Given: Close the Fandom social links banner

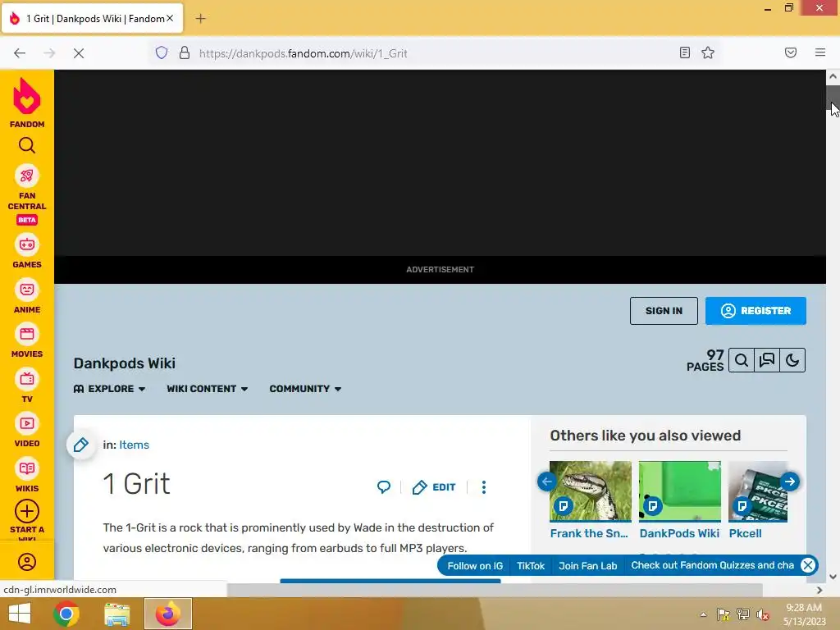Looking at the screenshot, I should [x=808, y=565].
